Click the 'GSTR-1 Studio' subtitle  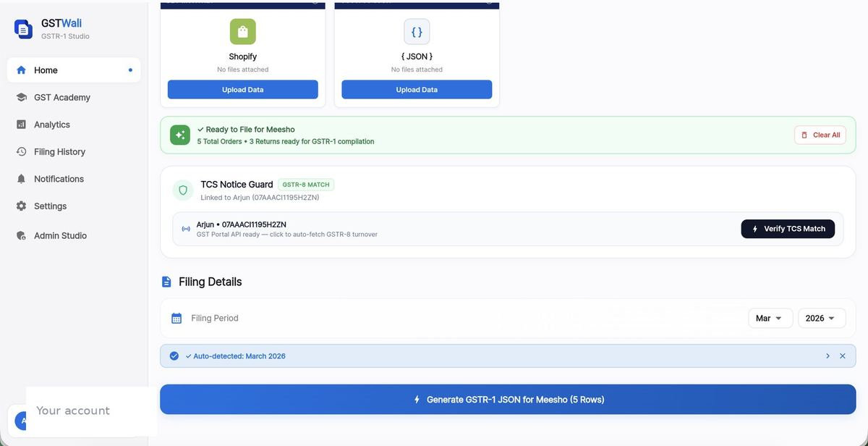(x=65, y=36)
